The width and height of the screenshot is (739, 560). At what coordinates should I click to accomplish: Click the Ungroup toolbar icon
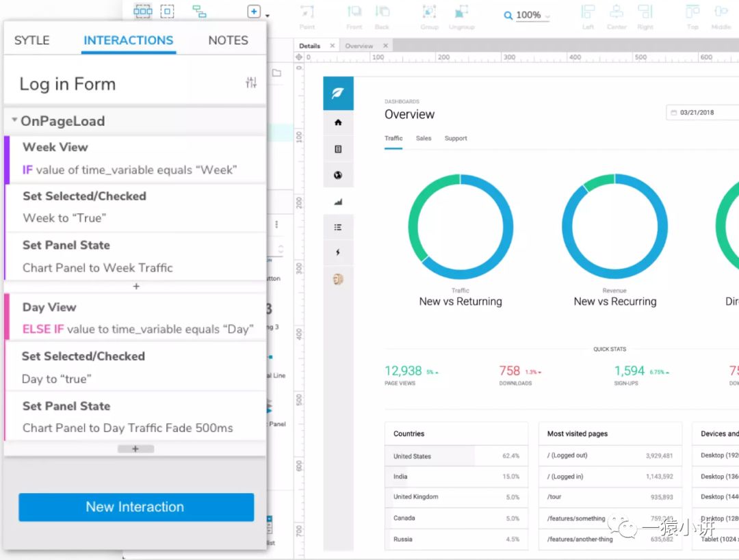point(461,12)
